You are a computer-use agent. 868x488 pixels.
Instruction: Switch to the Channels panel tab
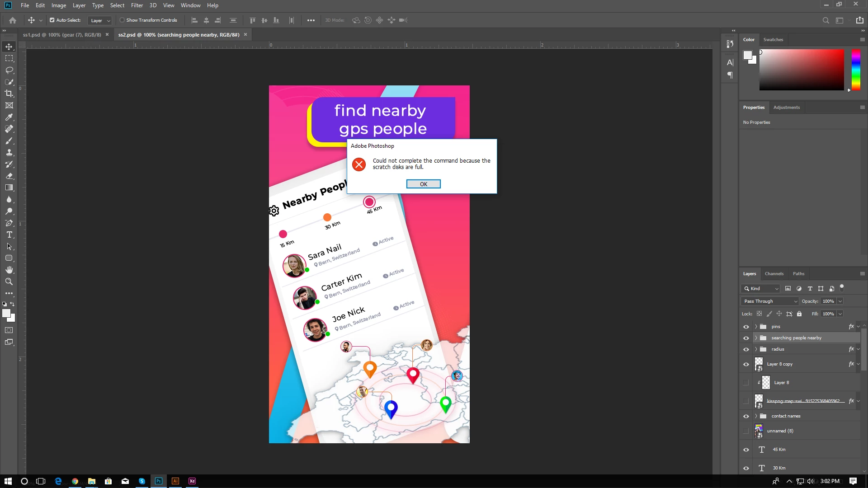point(774,273)
